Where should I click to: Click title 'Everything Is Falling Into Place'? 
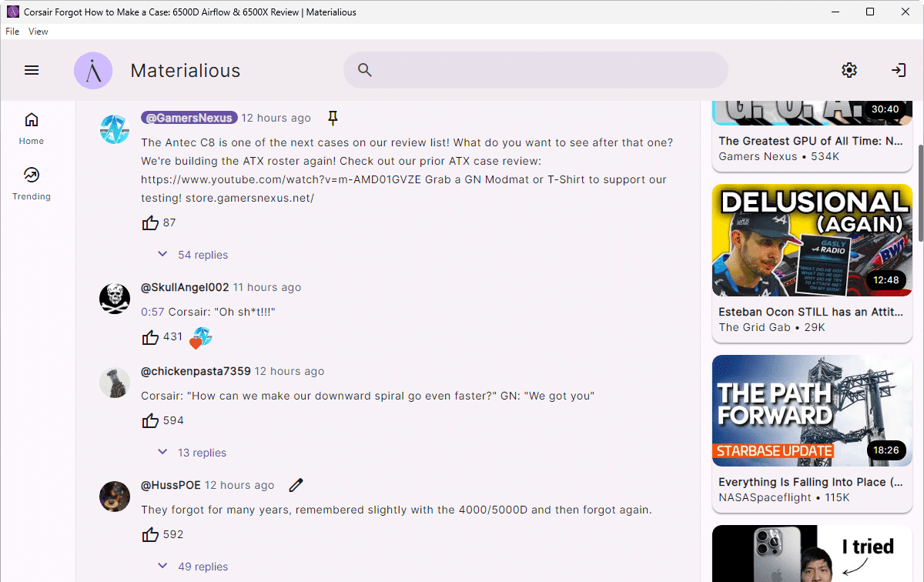coord(811,482)
